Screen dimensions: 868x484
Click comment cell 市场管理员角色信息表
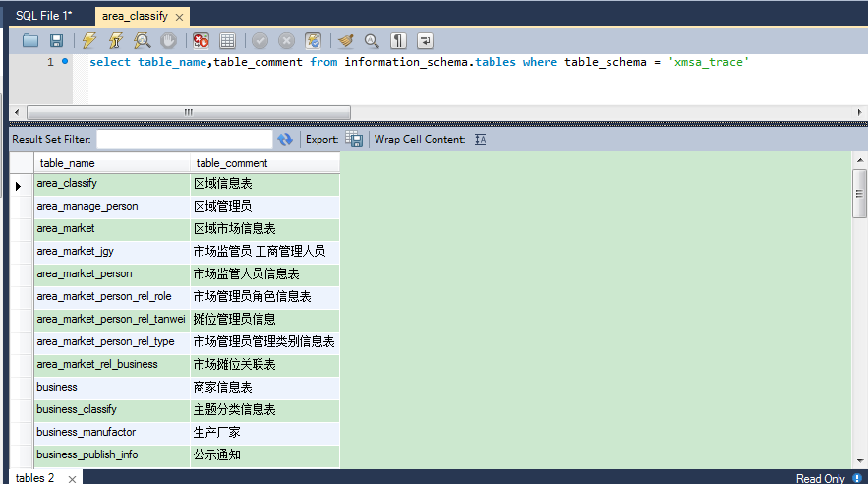click(264, 297)
